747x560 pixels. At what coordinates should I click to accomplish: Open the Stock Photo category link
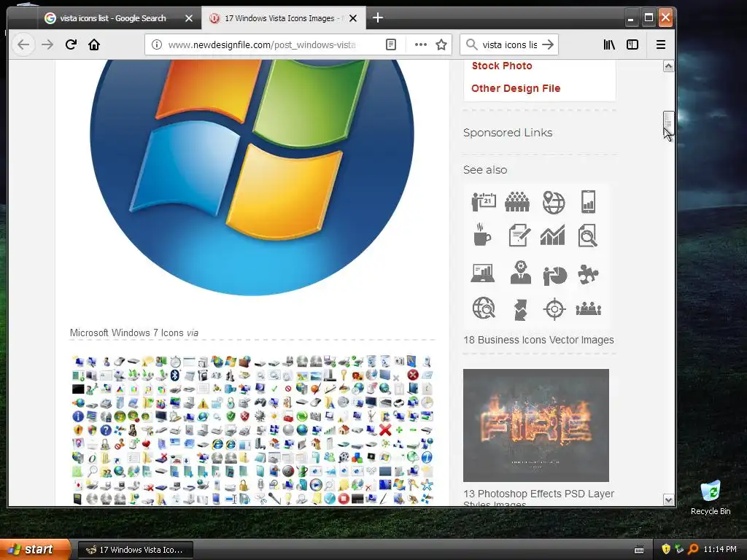[x=502, y=66]
